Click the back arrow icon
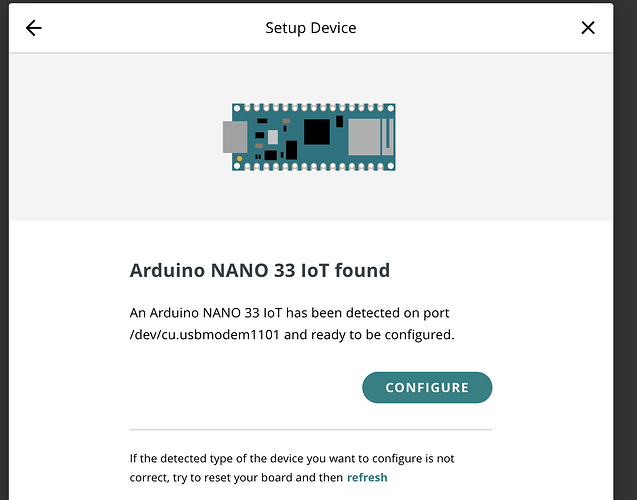The width and height of the screenshot is (637, 500). [33, 28]
